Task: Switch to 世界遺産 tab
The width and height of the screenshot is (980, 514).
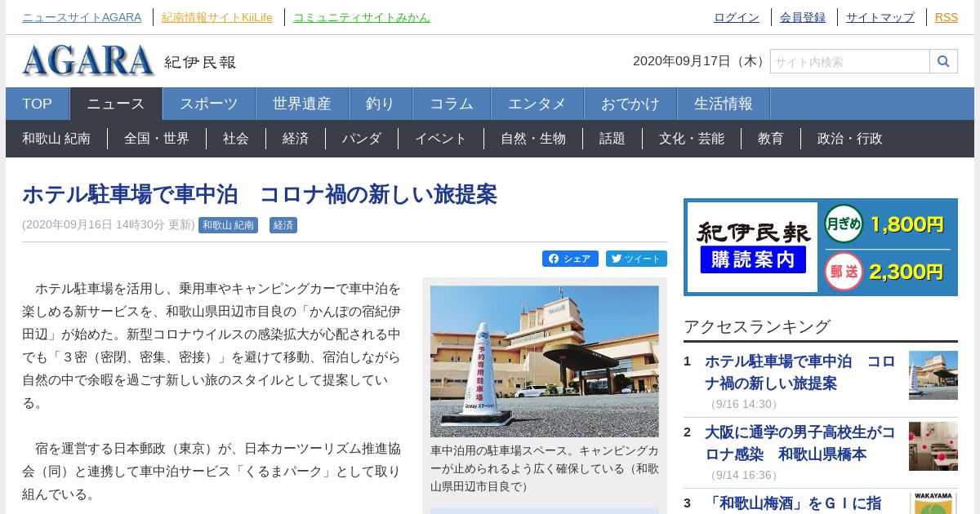Action: [x=302, y=104]
